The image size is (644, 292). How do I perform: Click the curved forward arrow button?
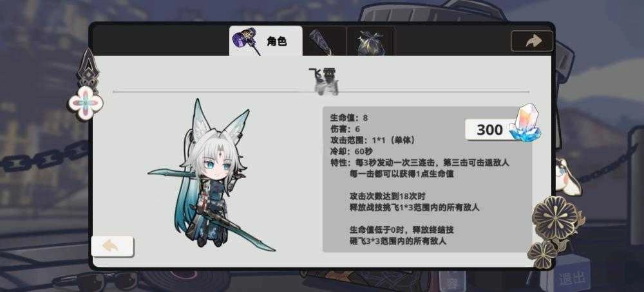pos(532,41)
